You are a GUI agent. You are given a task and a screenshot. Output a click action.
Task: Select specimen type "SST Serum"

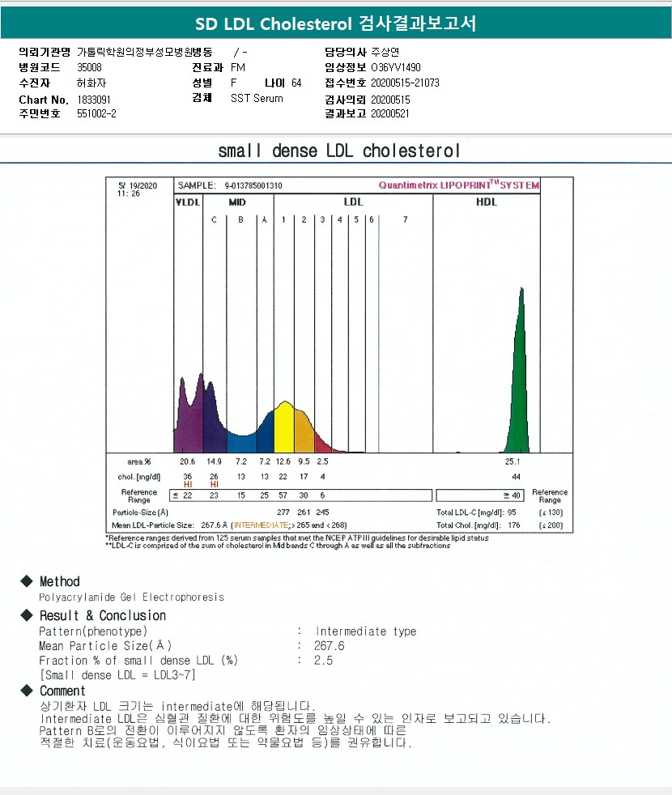(x=257, y=98)
